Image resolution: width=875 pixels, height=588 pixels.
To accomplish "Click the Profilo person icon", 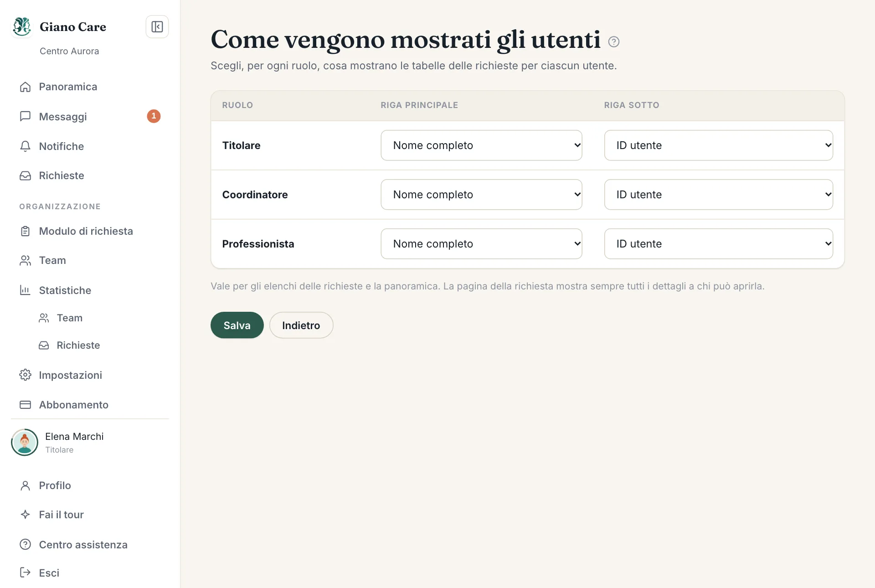I will tap(26, 485).
